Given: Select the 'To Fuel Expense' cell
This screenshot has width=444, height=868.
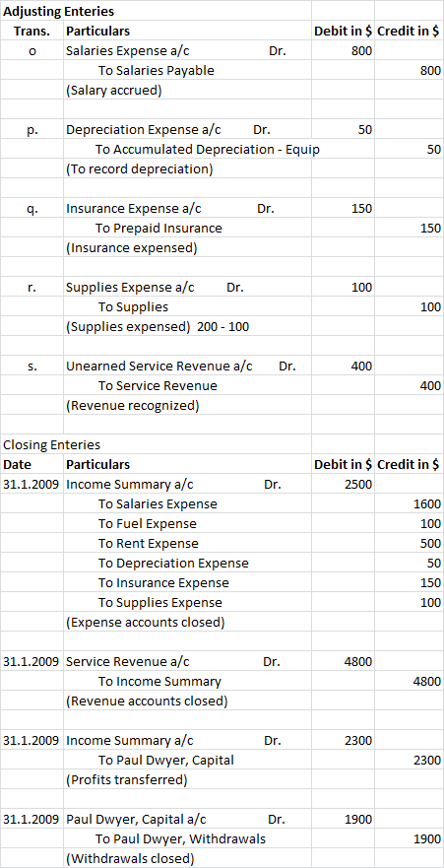Looking at the screenshot, I should tap(187, 524).
